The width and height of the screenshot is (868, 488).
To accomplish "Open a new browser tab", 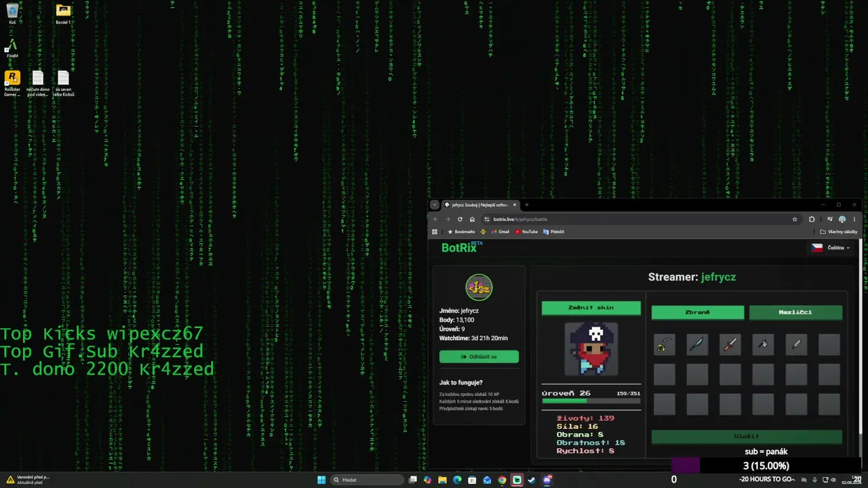I will tap(526, 205).
